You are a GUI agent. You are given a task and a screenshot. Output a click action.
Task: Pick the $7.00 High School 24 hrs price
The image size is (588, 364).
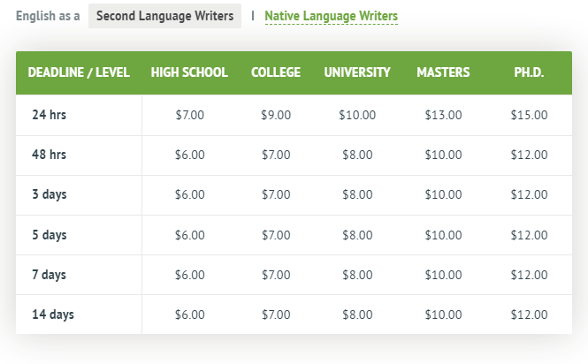coord(190,115)
